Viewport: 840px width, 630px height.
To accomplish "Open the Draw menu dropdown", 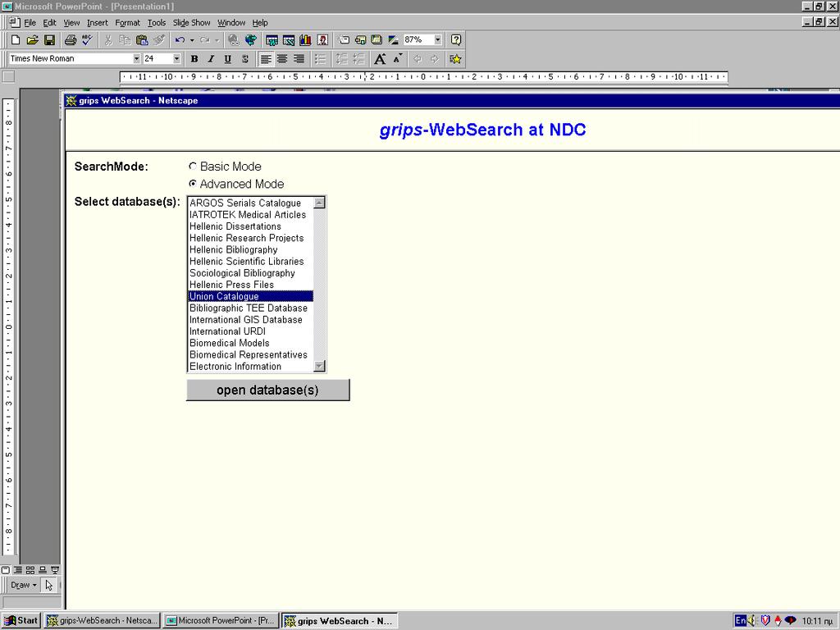I will pos(24,585).
